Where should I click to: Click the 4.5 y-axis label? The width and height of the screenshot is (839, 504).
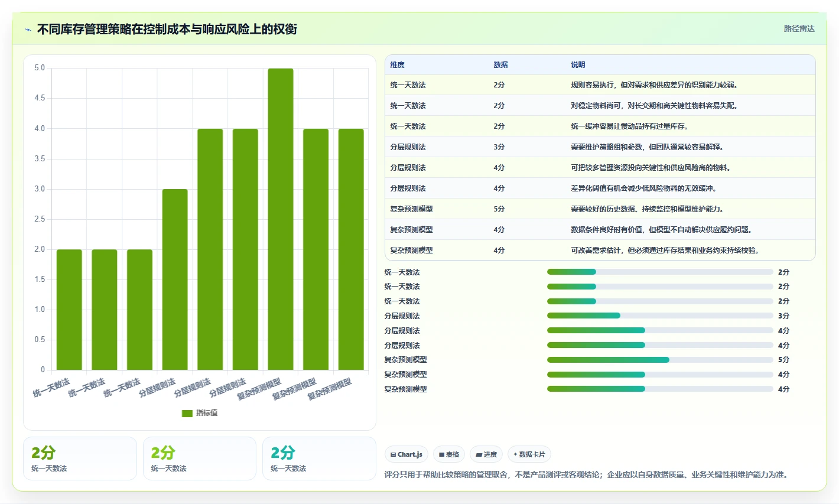40,98
